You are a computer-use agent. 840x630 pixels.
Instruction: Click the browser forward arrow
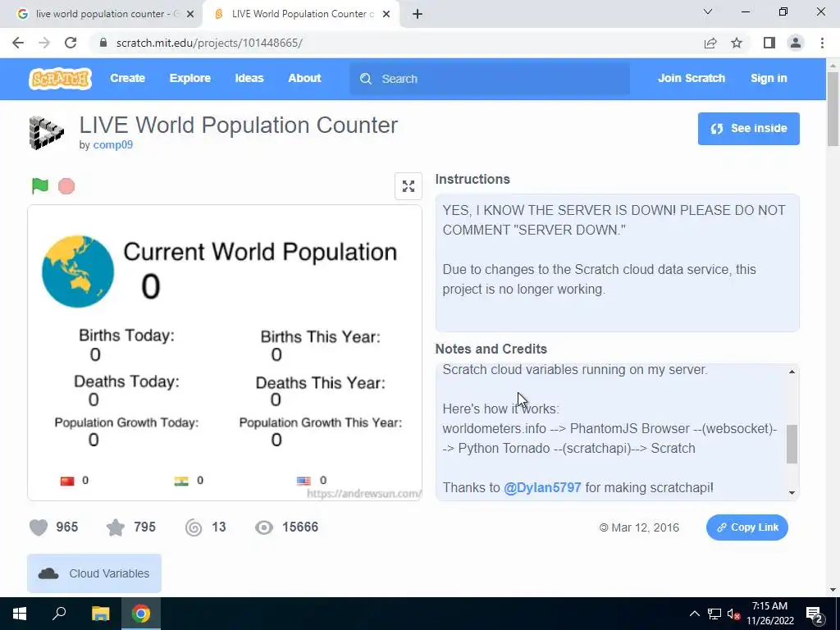pyautogui.click(x=44, y=43)
